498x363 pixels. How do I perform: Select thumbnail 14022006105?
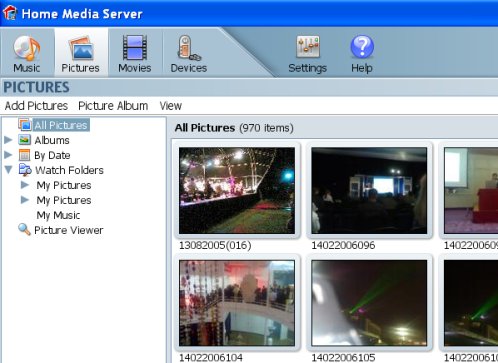369,303
